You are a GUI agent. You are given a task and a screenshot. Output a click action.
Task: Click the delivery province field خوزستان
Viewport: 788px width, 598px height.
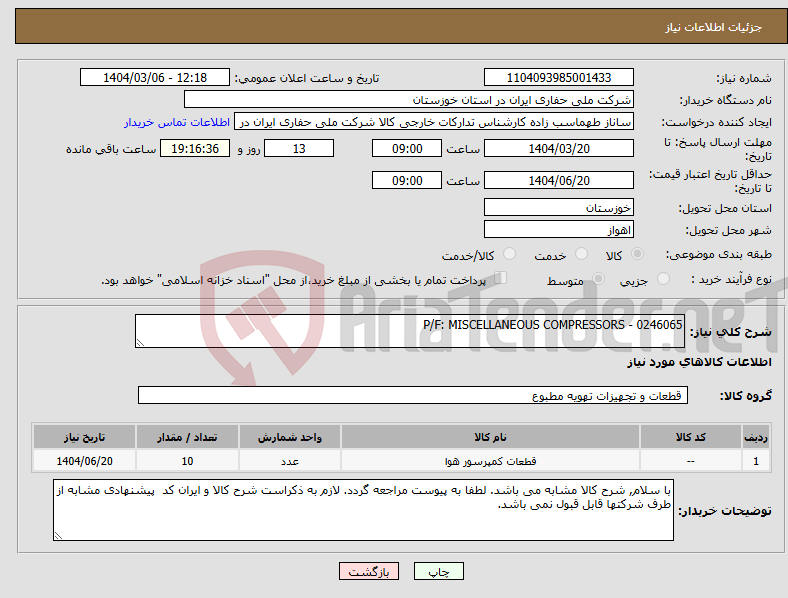point(558,207)
